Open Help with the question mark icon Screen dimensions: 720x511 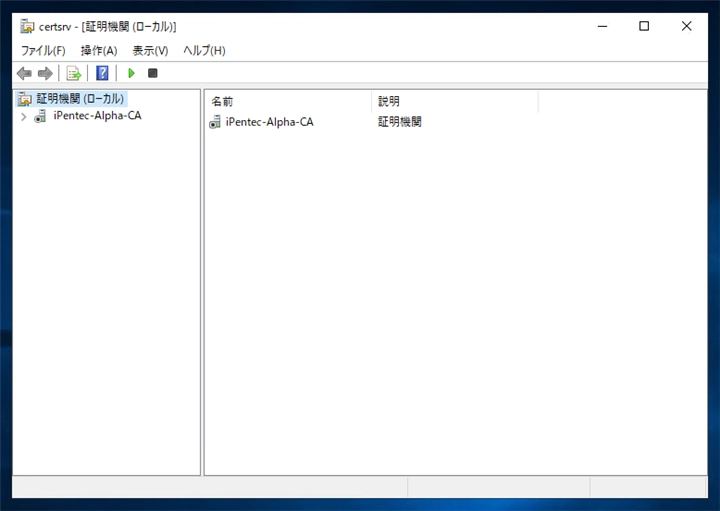pyautogui.click(x=102, y=73)
